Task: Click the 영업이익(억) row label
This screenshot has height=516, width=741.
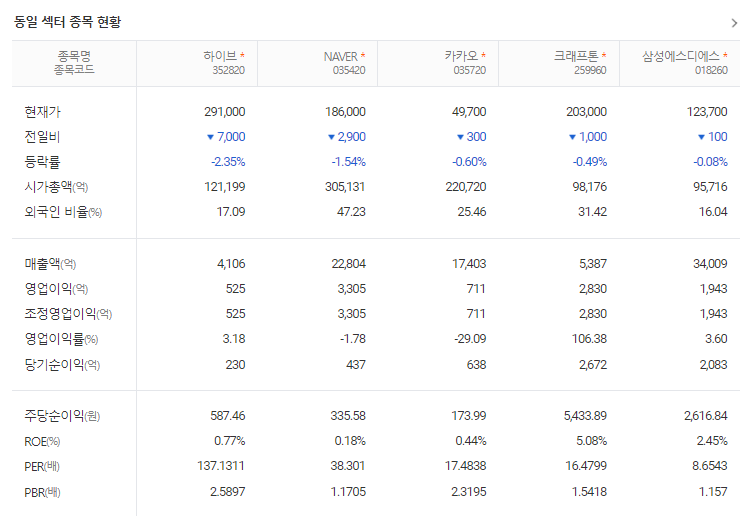Action: pyautogui.click(x=56, y=289)
